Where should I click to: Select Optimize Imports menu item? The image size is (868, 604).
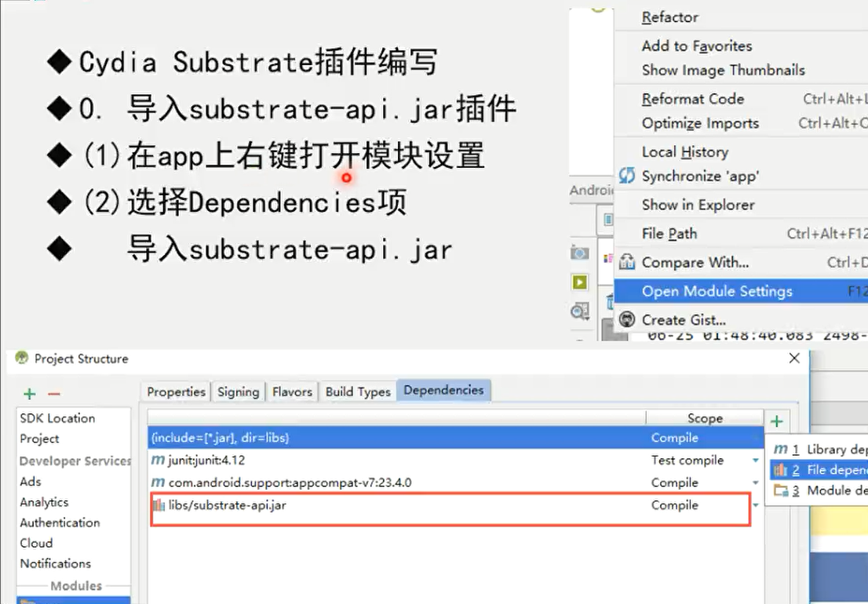(x=741, y=123)
